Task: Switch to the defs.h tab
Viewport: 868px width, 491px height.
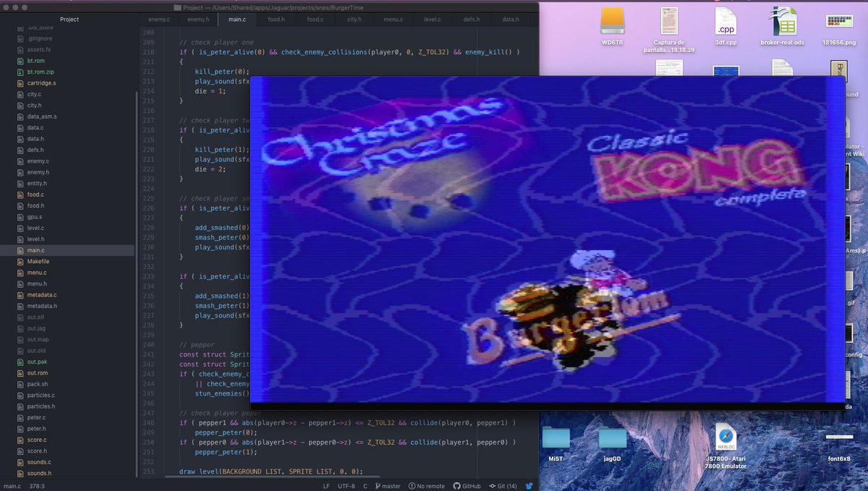Action: click(472, 20)
